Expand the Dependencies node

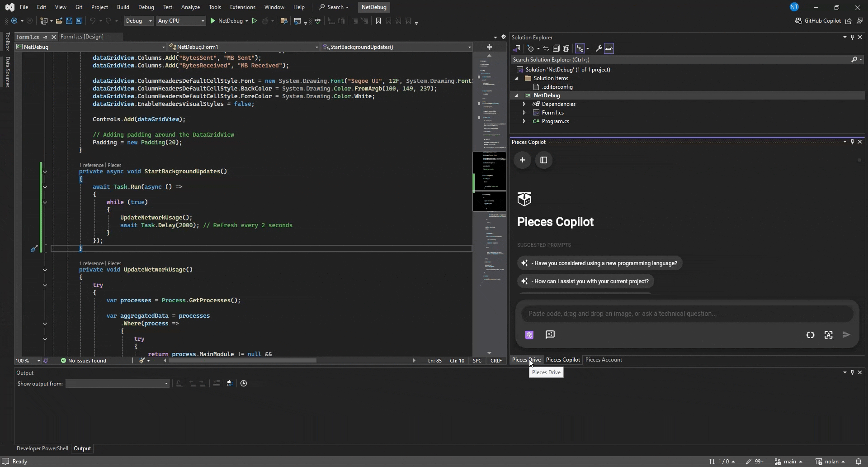tap(524, 104)
